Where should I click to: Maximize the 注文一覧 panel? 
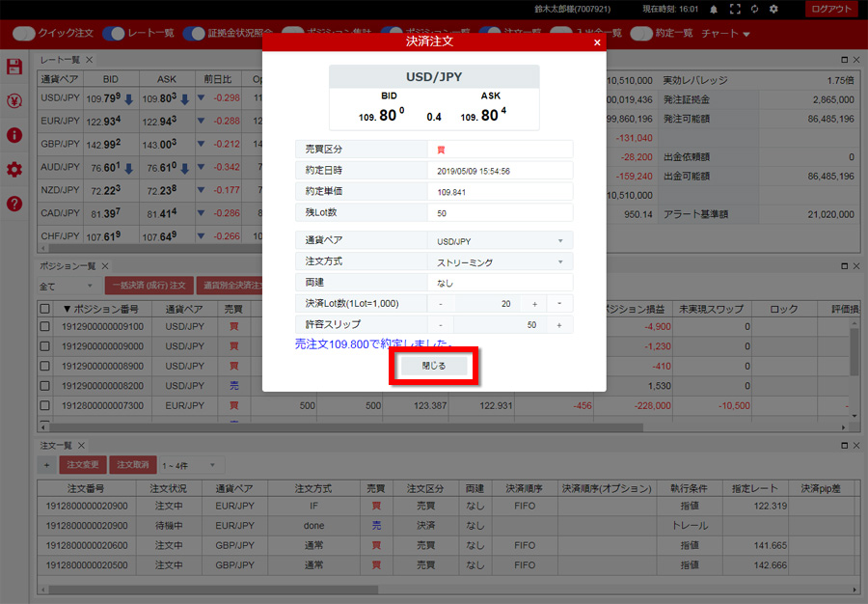(x=844, y=446)
